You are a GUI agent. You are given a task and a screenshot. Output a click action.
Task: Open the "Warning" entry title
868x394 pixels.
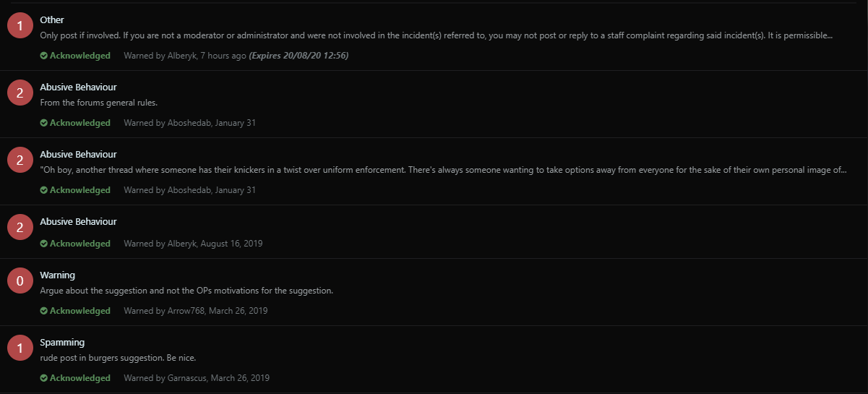point(57,275)
